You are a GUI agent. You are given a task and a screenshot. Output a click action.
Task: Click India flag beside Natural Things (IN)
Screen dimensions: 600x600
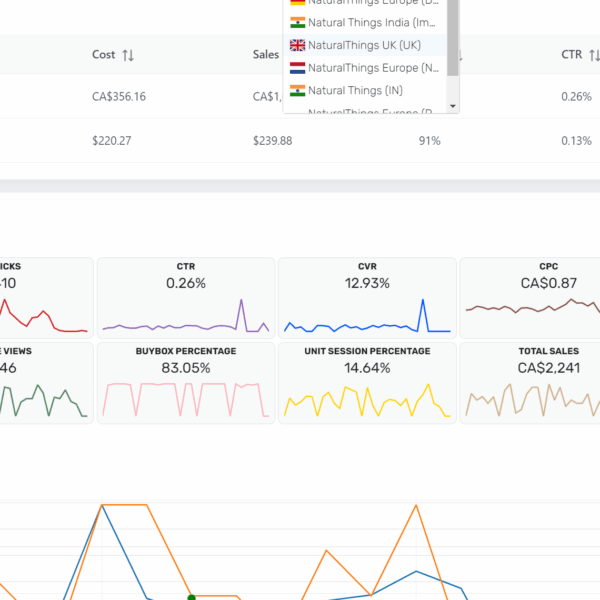click(297, 90)
